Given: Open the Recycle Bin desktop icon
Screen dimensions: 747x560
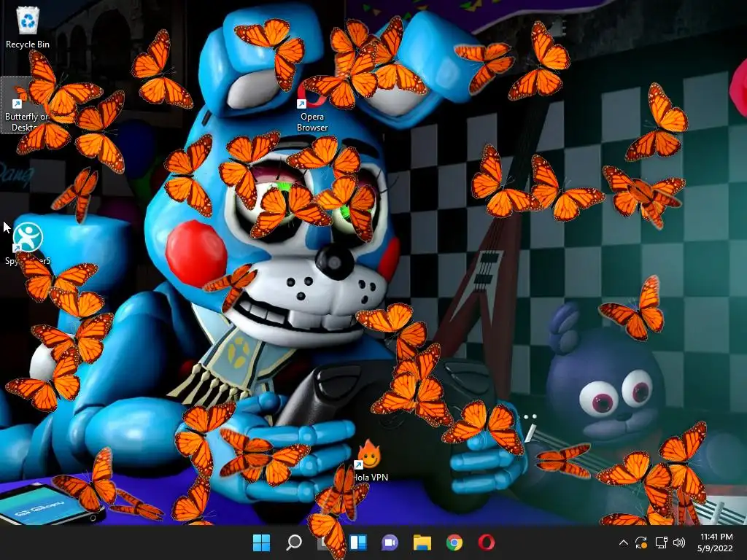Looking at the screenshot, I should pos(28,28).
